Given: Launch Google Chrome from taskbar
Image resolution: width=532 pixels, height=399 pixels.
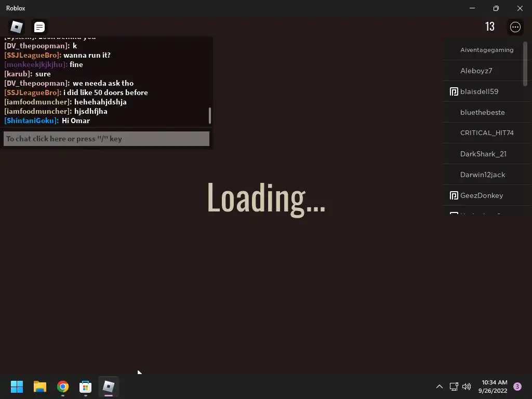Looking at the screenshot, I should click(63, 387).
